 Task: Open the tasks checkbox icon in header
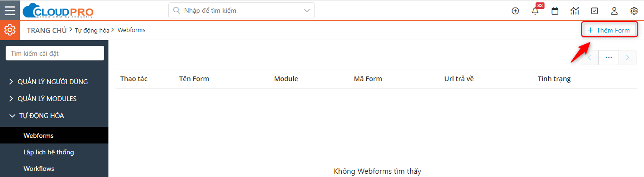click(x=594, y=11)
